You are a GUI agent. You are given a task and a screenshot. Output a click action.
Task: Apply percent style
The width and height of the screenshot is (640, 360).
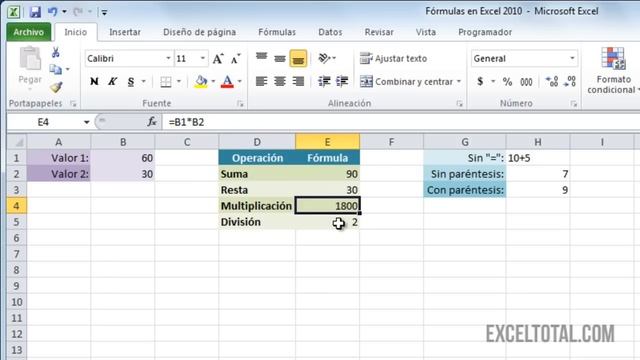tap(507, 82)
